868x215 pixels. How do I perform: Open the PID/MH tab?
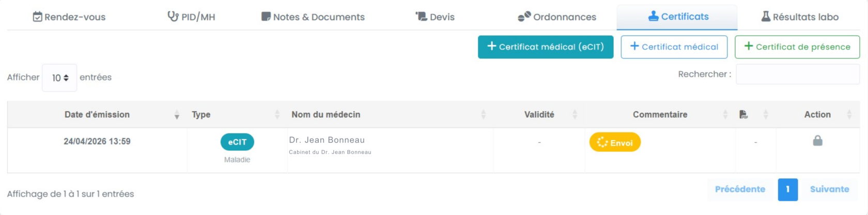click(x=191, y=17)
